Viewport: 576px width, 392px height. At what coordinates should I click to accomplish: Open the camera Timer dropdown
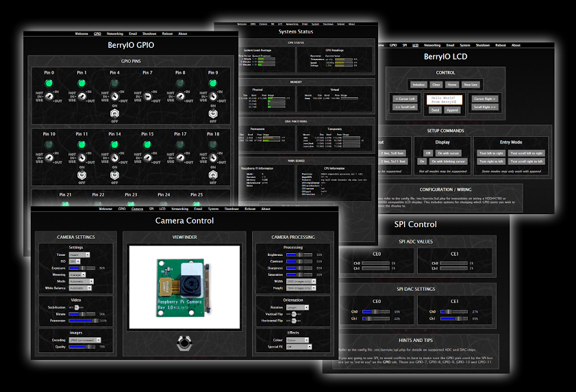79,254
